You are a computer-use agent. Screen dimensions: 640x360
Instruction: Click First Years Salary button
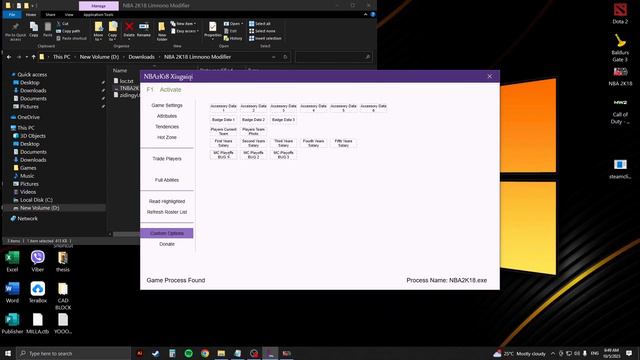(x=223, y=143)
